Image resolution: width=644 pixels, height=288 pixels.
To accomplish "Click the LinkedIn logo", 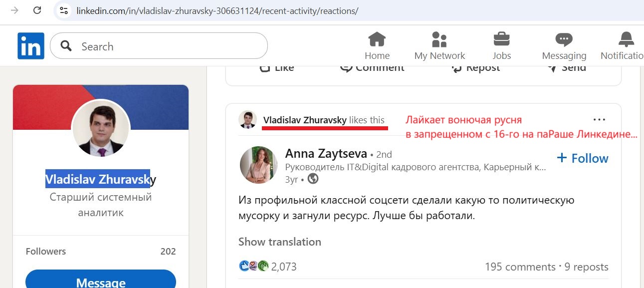I will pos(31,46).
